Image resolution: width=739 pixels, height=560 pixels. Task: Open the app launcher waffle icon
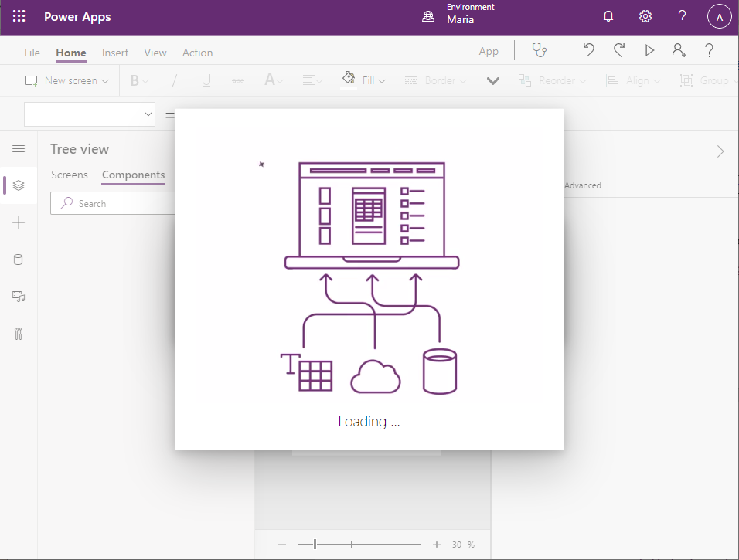[19, 16]
